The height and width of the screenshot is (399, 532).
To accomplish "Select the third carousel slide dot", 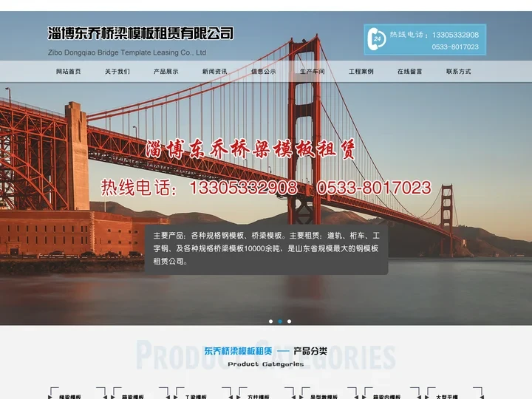I will (289, 321).
